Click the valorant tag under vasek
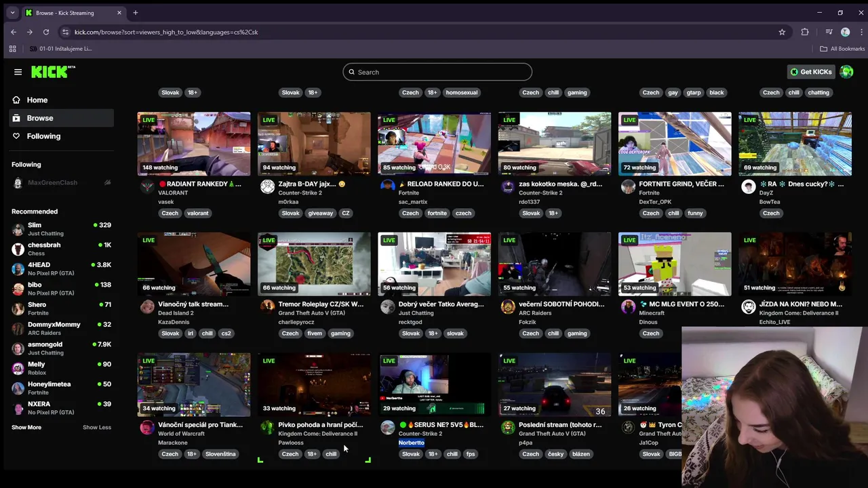This screenshot has width=868, height=488. pos(198,213)
